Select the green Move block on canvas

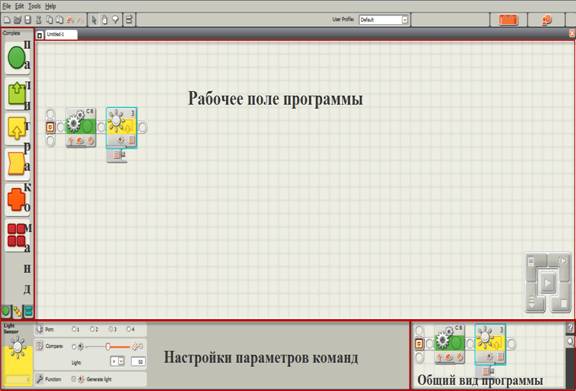click(x=80, y=127)
